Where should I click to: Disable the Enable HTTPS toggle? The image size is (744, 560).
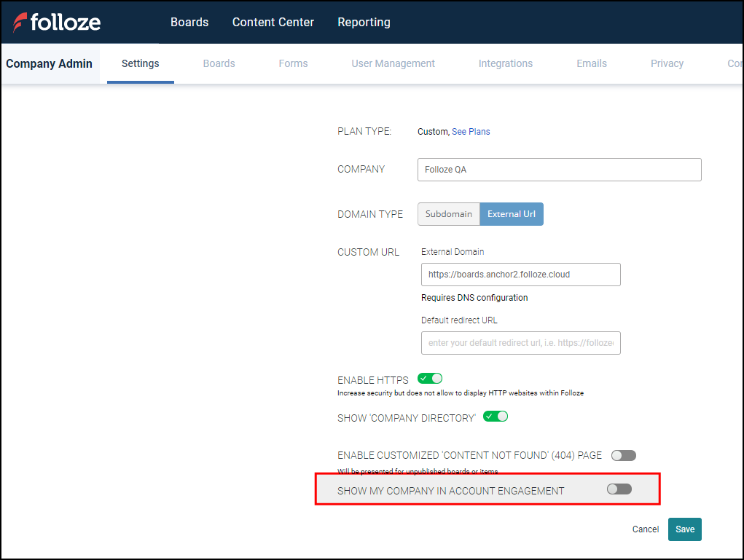pyautogui.click(x=430, y=379)
